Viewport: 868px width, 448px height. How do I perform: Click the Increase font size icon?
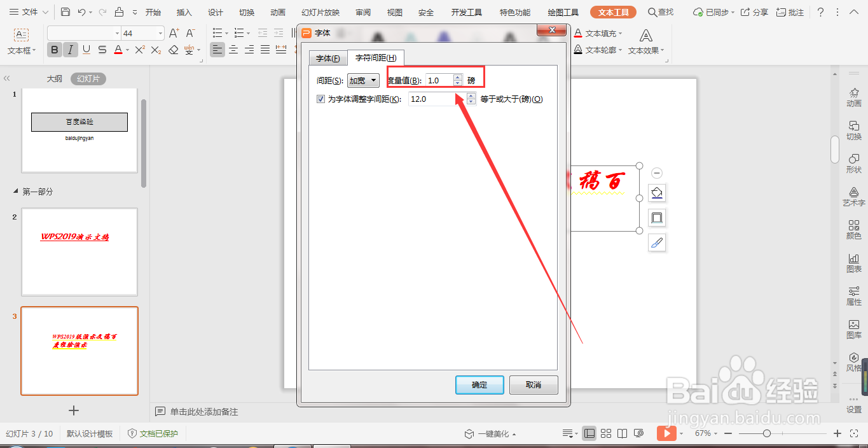(174, 33)
